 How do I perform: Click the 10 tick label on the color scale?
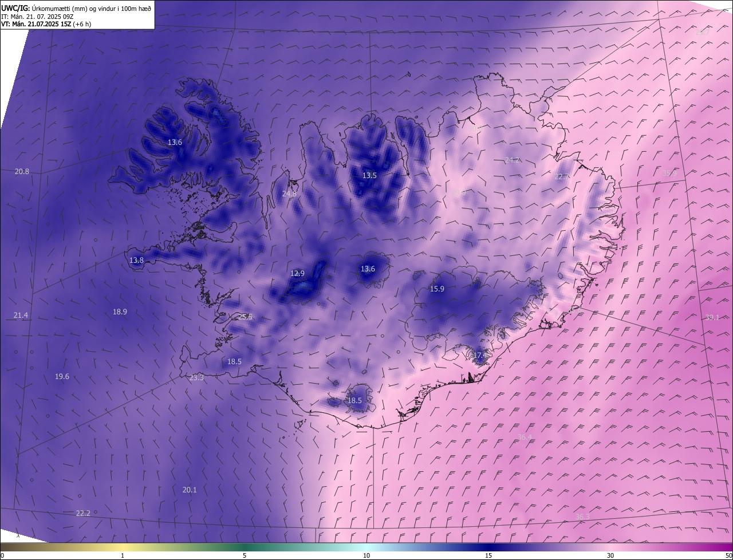click(x=366, y=555)
